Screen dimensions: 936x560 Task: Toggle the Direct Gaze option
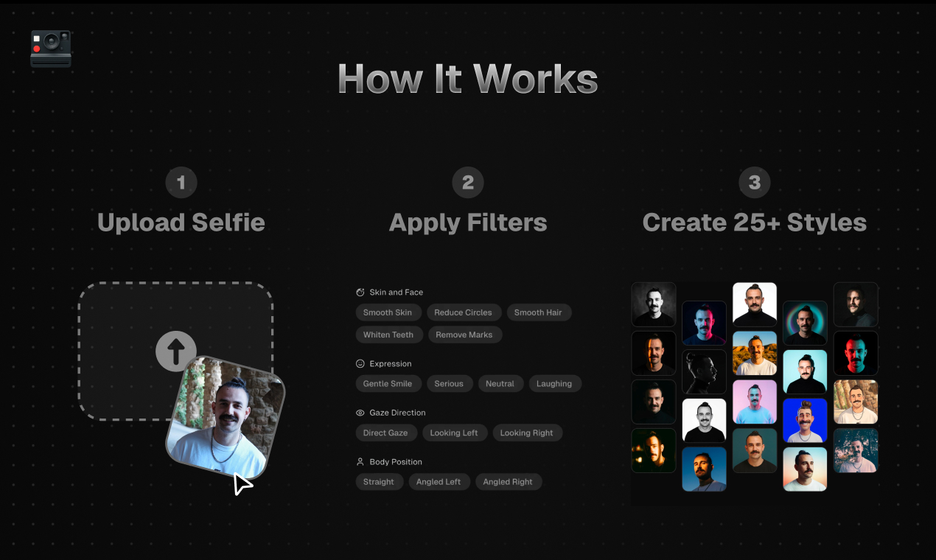[x=385, y=433]
